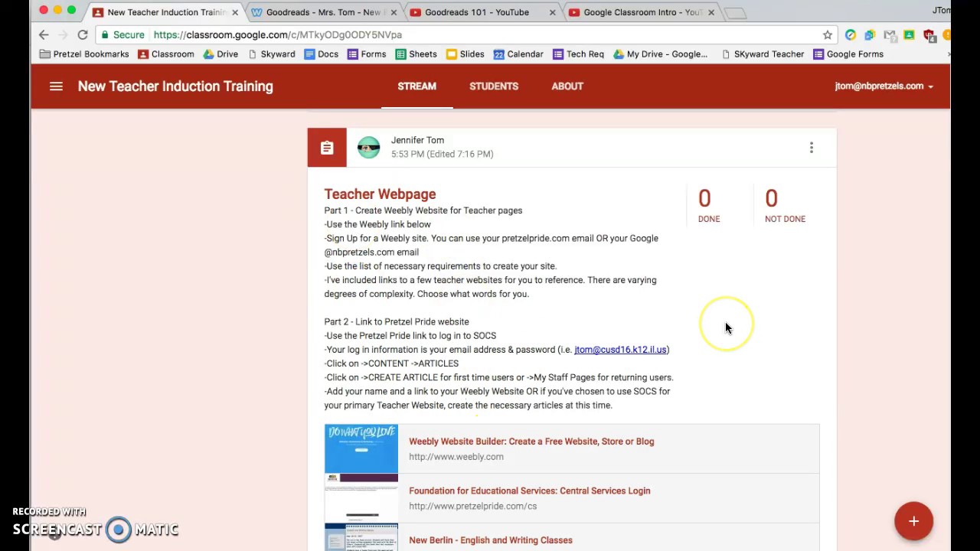Click the 'http://www.pretzelpride.com/cs' URL text
This screenshot has width=980, height=551.
click(x=472, y=506)
